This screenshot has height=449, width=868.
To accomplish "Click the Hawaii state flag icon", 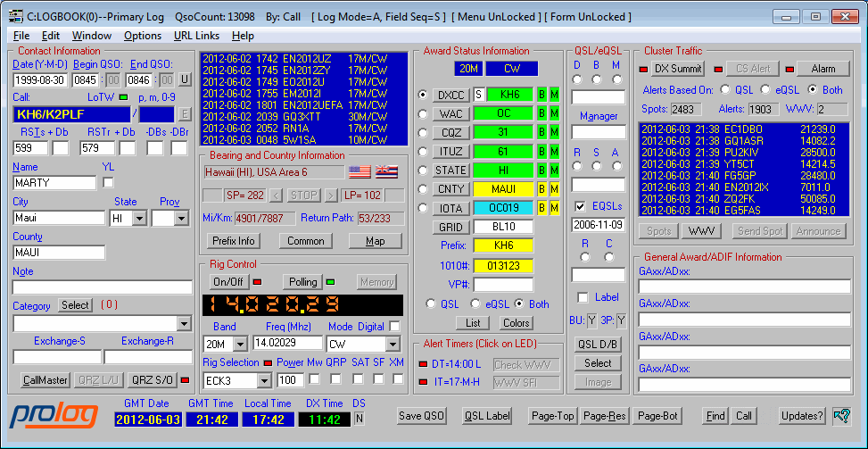I will point(386,172).
